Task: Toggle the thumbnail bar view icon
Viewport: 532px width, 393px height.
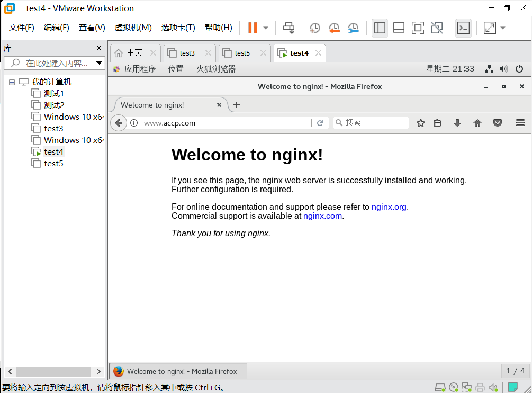Action: (x=399, y=28)
